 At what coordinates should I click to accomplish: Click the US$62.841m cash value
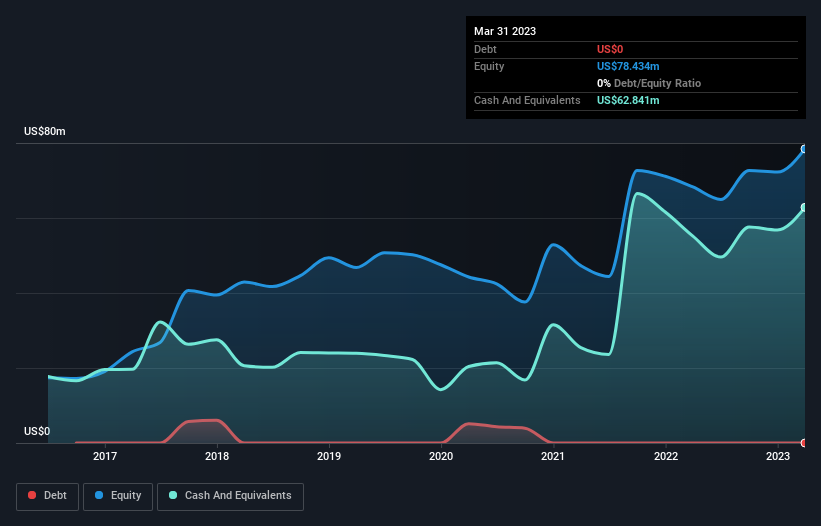(x=628, y=100)
